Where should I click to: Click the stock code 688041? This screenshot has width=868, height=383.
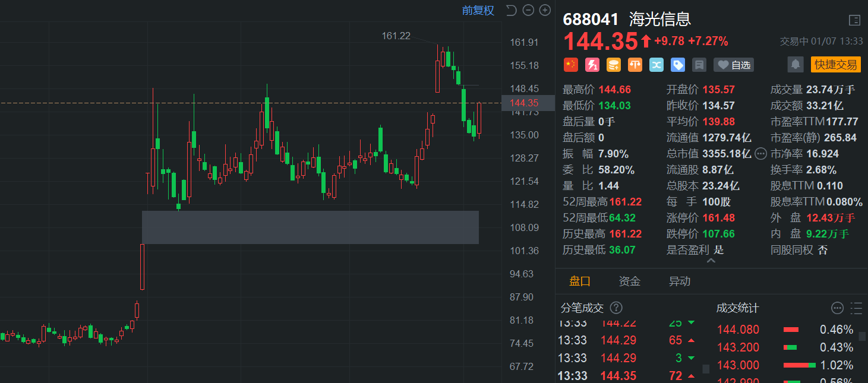tap(591, 19)
